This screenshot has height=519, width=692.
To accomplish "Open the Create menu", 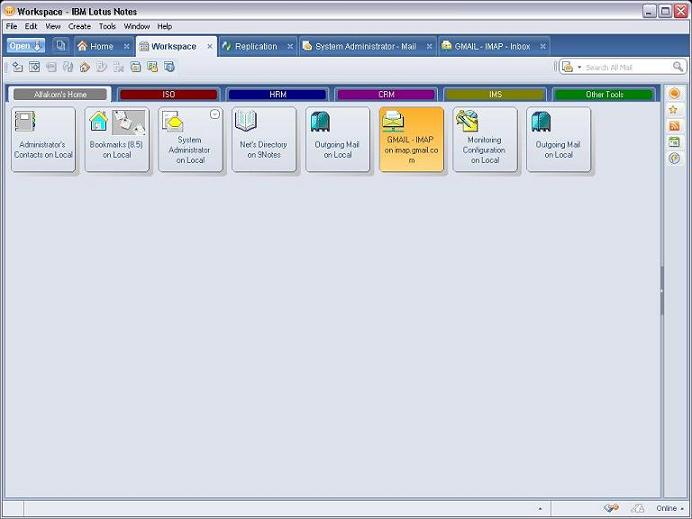I will [79, 26].
